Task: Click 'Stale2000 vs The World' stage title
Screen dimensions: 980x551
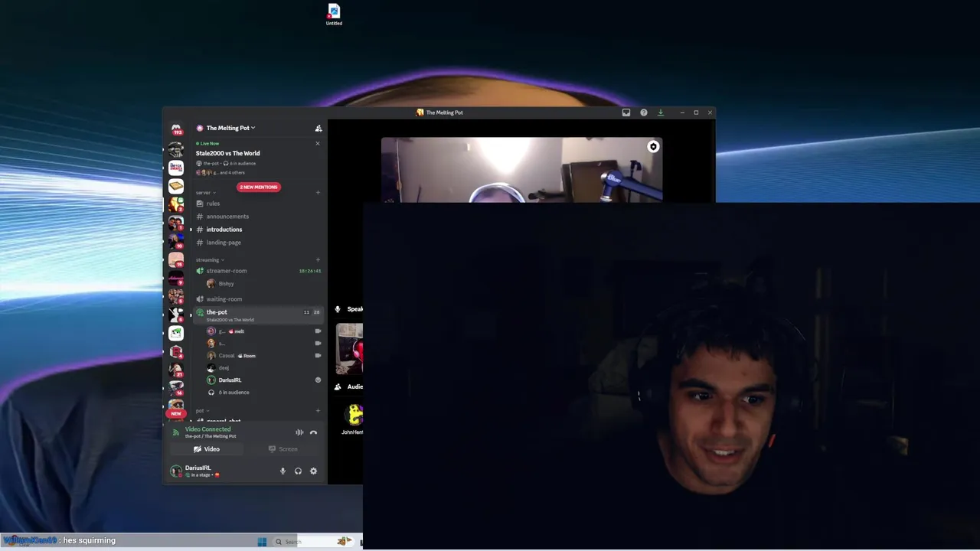Action: [x=227, y=153]
